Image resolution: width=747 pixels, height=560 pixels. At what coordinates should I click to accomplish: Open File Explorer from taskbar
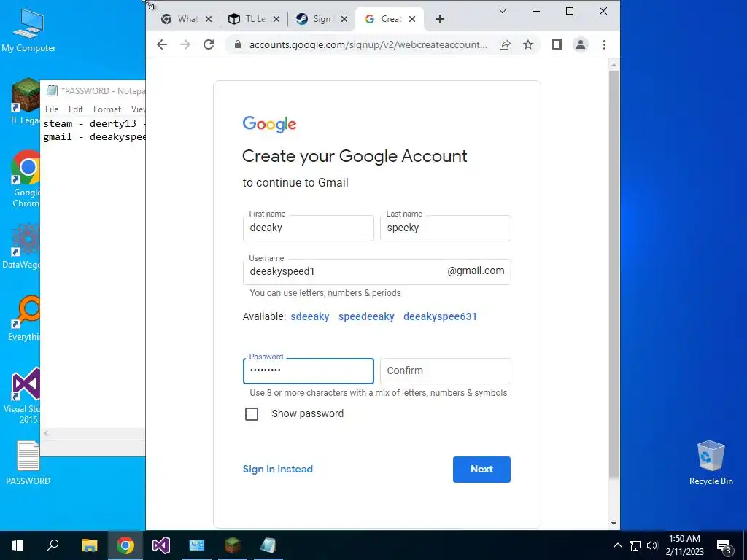click(x=89, y=545)
